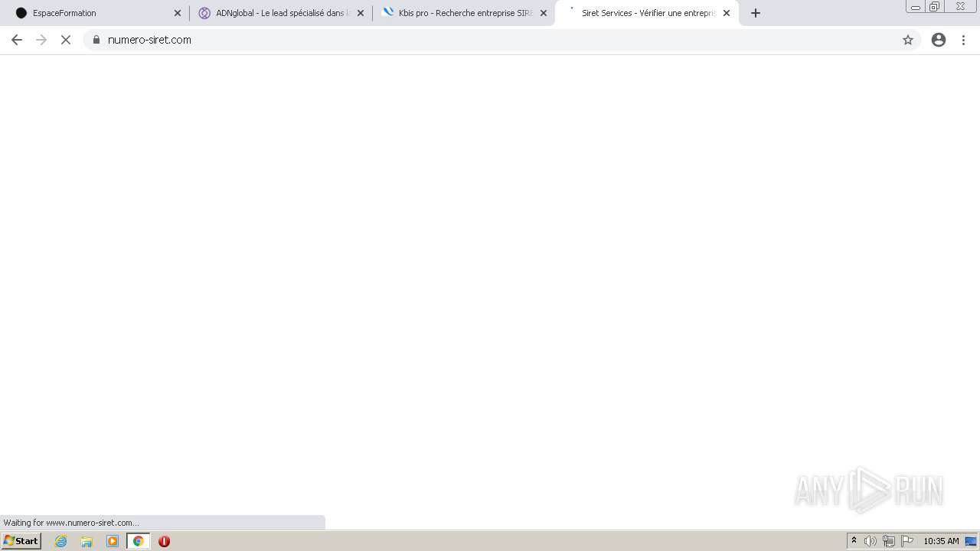The width and height of the screenshot is (980, 551).
Task: Click the address bar URL numero-siret.com
Action: pyautogui.click(x=149, y=40)
